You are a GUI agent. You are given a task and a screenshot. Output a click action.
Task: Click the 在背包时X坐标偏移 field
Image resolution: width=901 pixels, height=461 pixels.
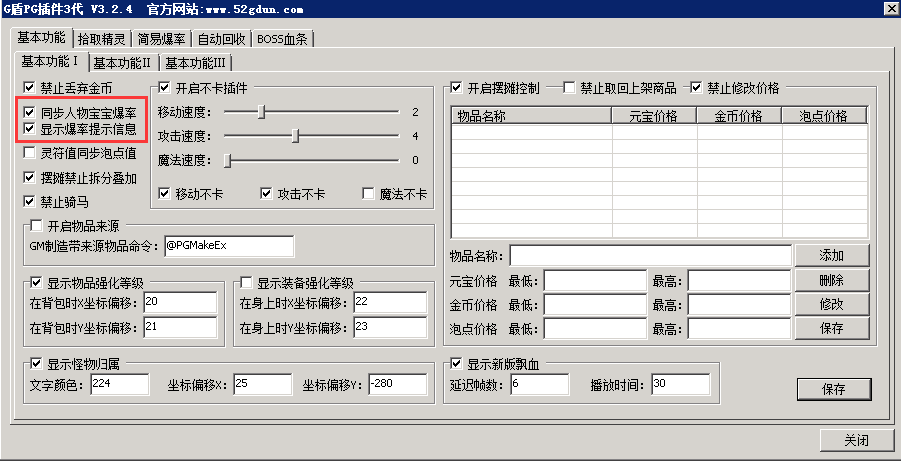click(180, 302)
